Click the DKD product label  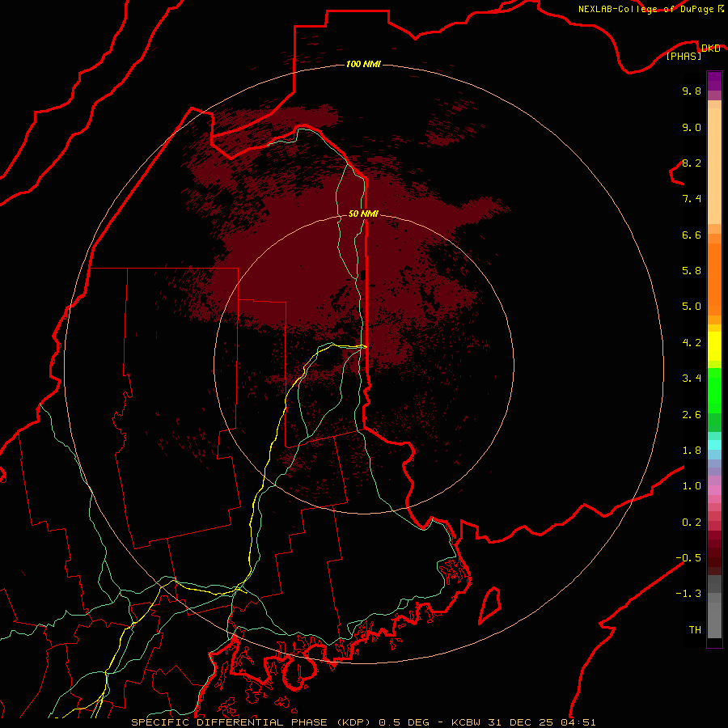[710, 49]
